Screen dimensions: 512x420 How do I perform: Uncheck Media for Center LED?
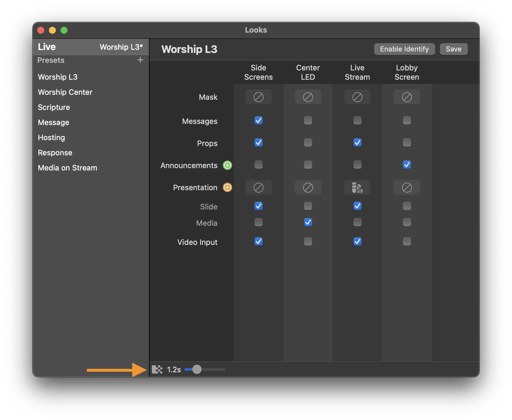308,222
